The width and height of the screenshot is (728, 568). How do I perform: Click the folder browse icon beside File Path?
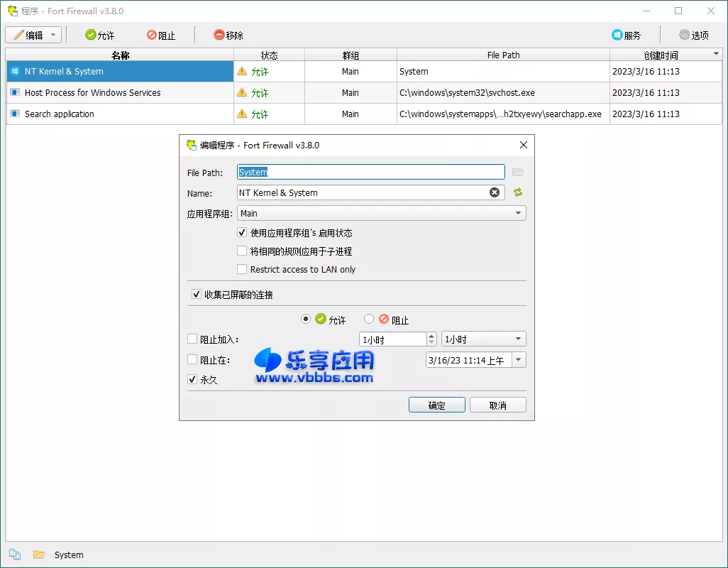(517, 172)
